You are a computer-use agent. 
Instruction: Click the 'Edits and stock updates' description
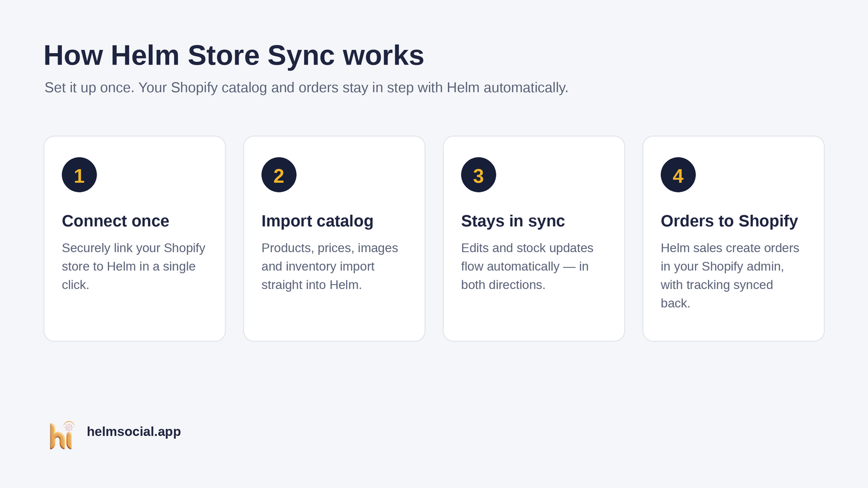point(527,266)
